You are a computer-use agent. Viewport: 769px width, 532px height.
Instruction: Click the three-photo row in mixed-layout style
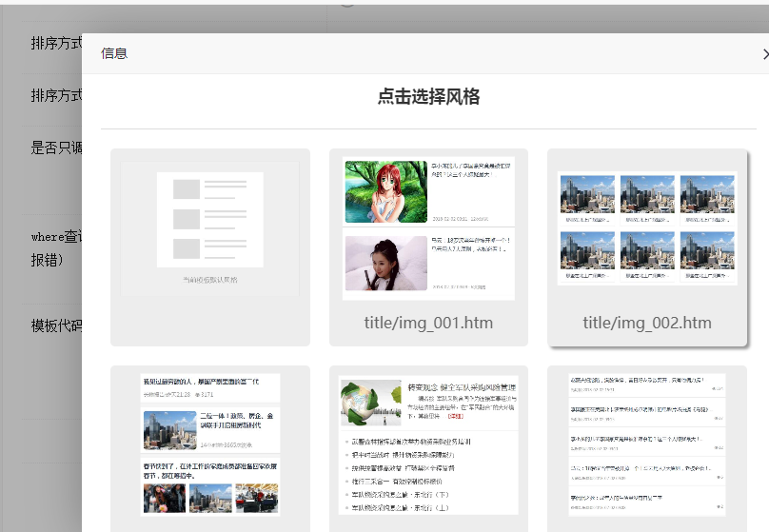coord(210,498)
